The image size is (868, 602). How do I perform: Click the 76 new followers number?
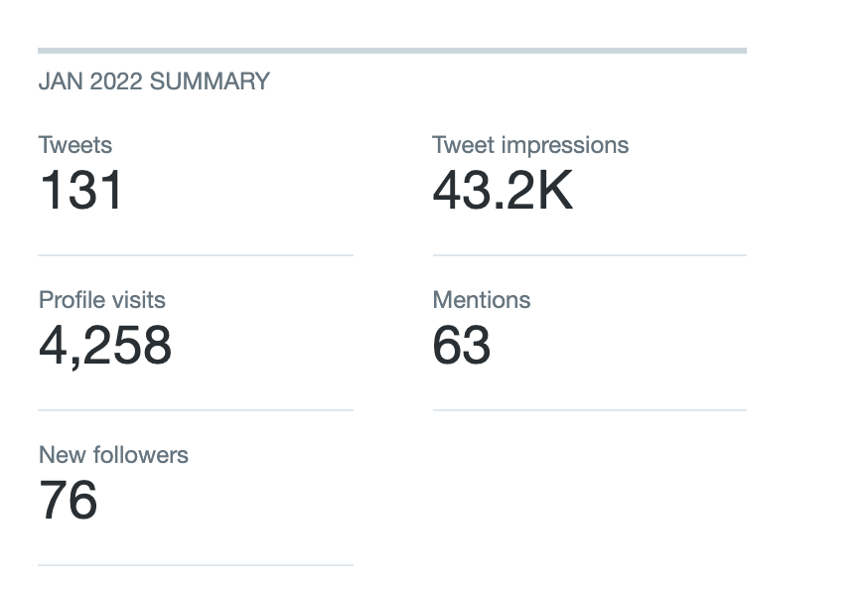(x=69, y=500)
